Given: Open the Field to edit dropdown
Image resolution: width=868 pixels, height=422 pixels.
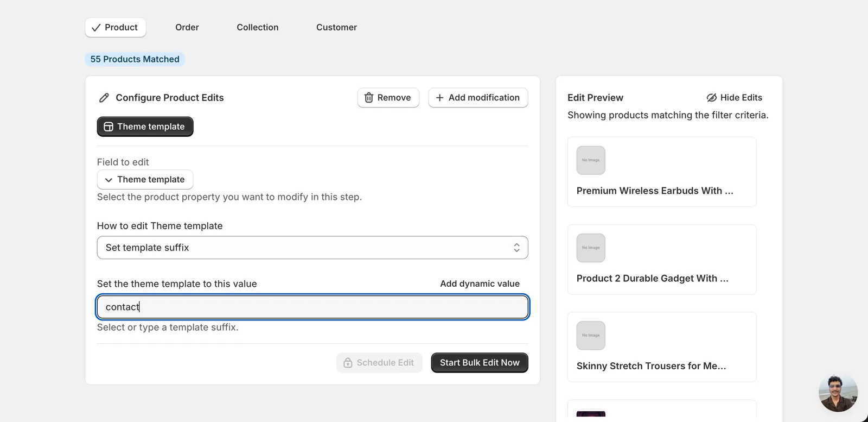Looking at the screenshot, I should pyautogui.click(x=145, y=180).
